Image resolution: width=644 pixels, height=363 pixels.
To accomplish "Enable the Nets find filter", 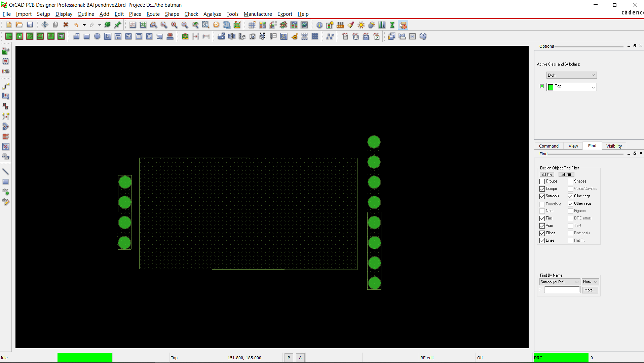I will (542, 211).
